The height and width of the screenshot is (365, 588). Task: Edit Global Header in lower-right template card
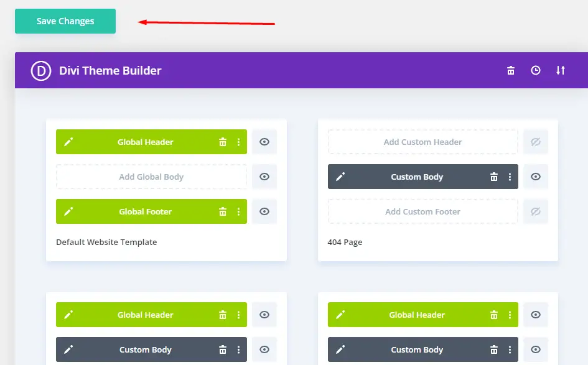tap(340, 315)
